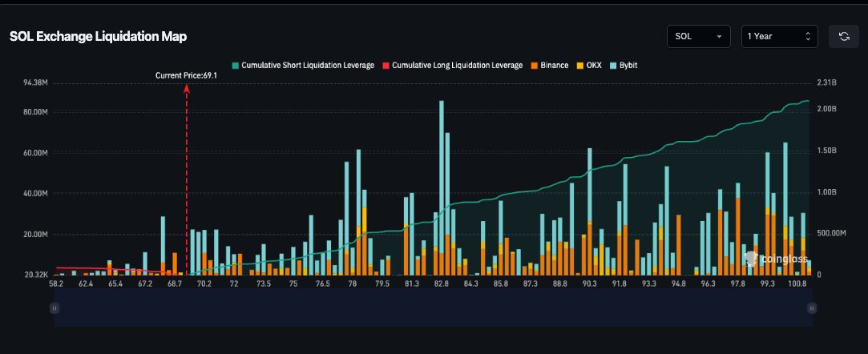Image resolution: width=868 pixels, height=354 pixels.
Task: Click the teal Bybit legend swatch
Action: coord(612,65)
